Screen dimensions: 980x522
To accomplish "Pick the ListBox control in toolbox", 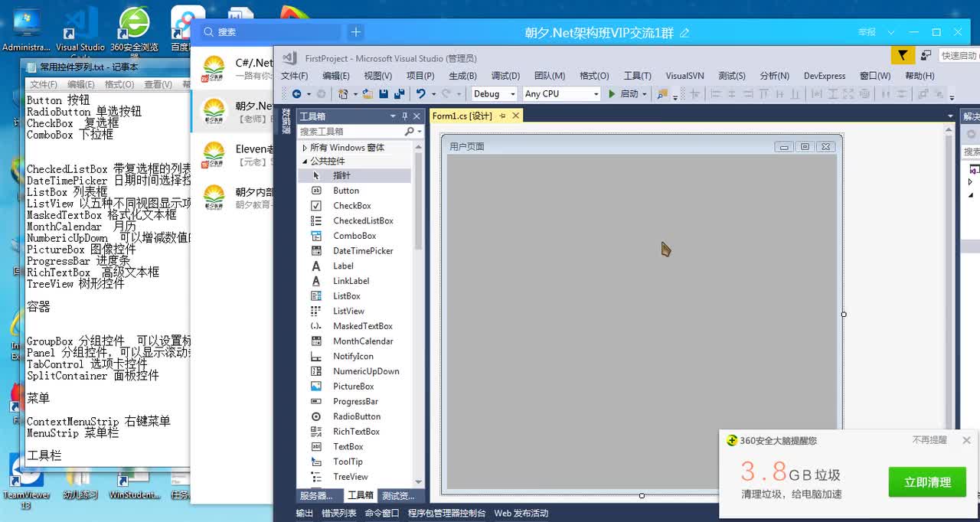I will tap(354, 296).
